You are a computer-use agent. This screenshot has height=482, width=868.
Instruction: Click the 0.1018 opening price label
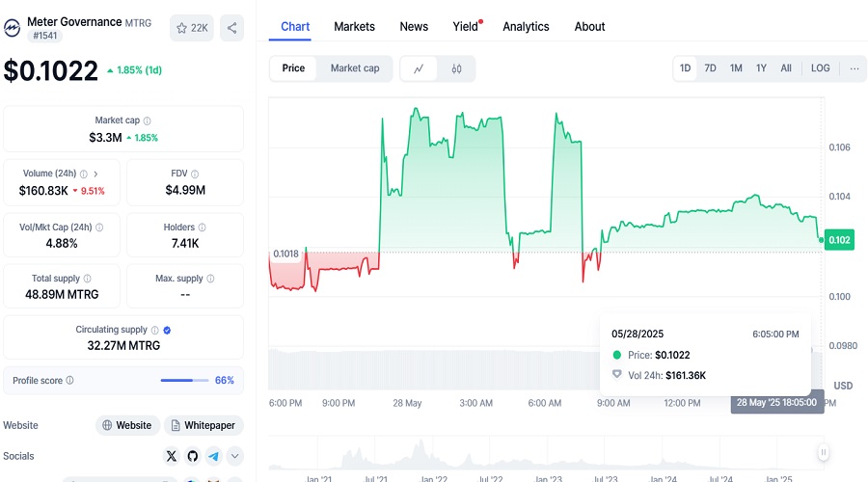click(x=285, y=254)
